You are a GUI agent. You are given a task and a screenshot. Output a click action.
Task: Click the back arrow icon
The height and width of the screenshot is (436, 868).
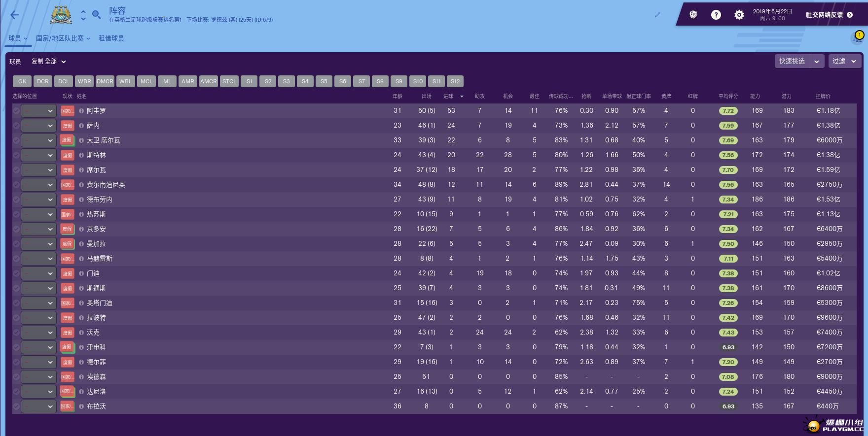point(15,15)
